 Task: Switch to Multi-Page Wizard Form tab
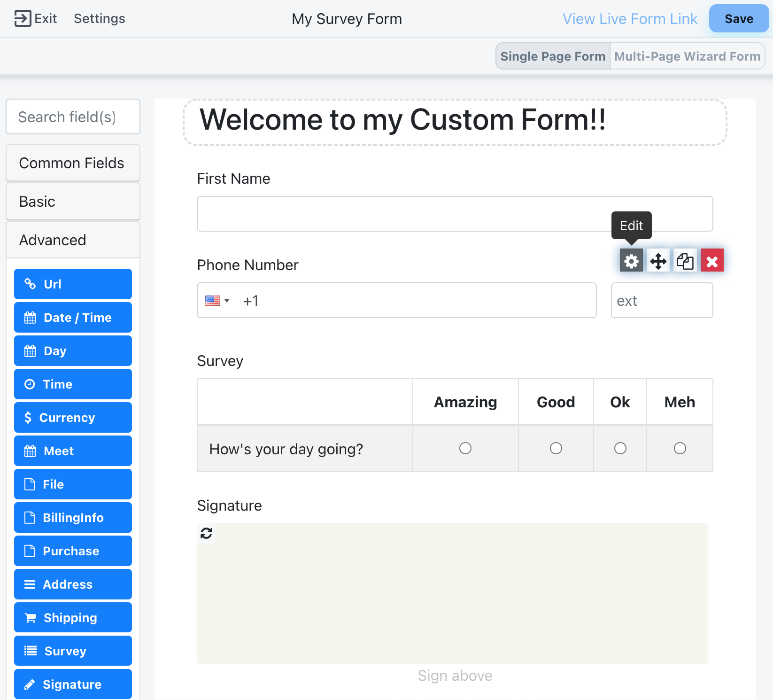click(x=687, y=56)
